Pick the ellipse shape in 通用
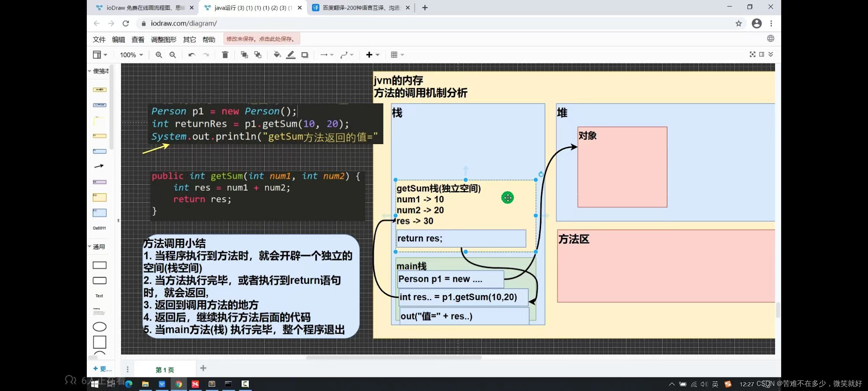Viewport: 868px width, 391px height. click(x=99, y=327)
